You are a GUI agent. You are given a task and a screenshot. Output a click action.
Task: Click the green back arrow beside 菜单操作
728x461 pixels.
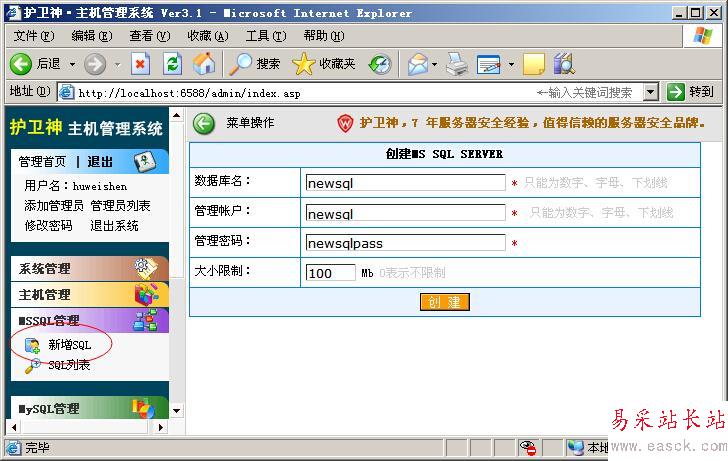(x=203, y=124)
